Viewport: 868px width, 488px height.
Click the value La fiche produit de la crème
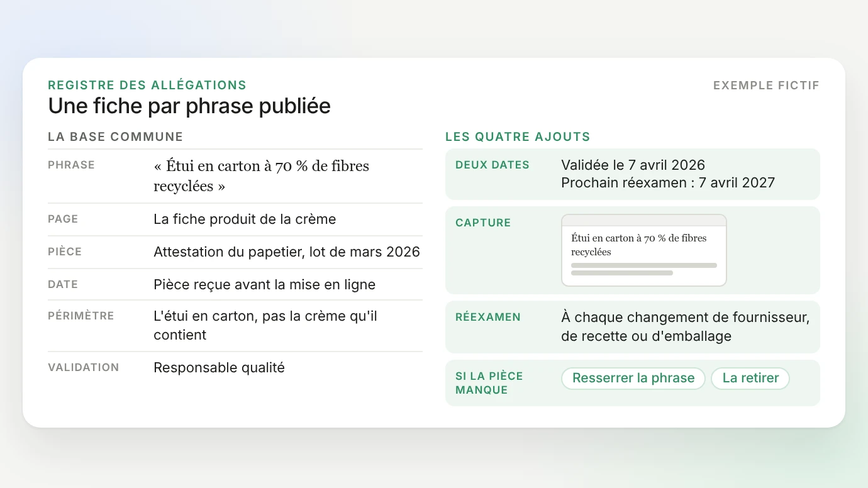tap(245, 219)
